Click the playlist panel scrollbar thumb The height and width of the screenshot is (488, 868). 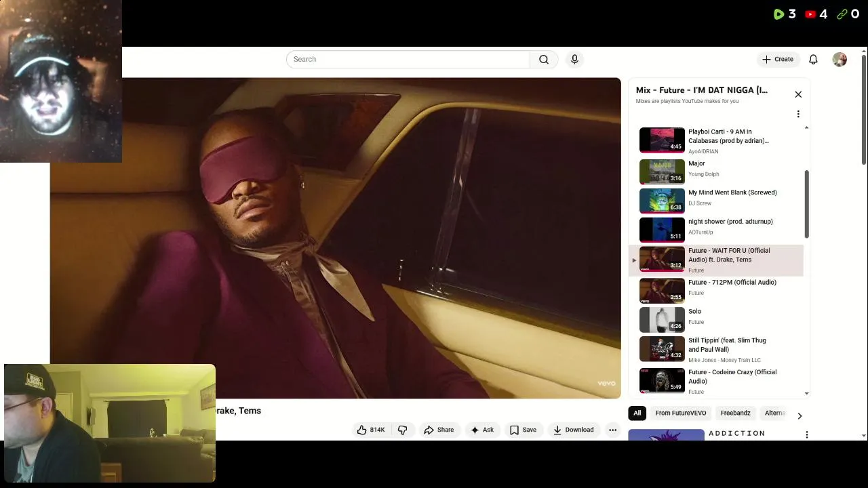pos(806,204)
